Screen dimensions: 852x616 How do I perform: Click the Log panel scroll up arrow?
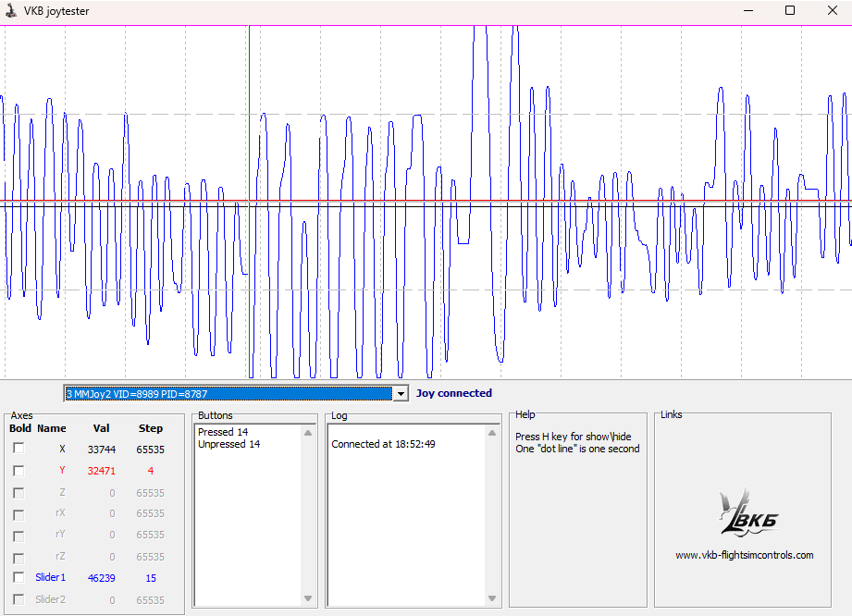point(493,432)
